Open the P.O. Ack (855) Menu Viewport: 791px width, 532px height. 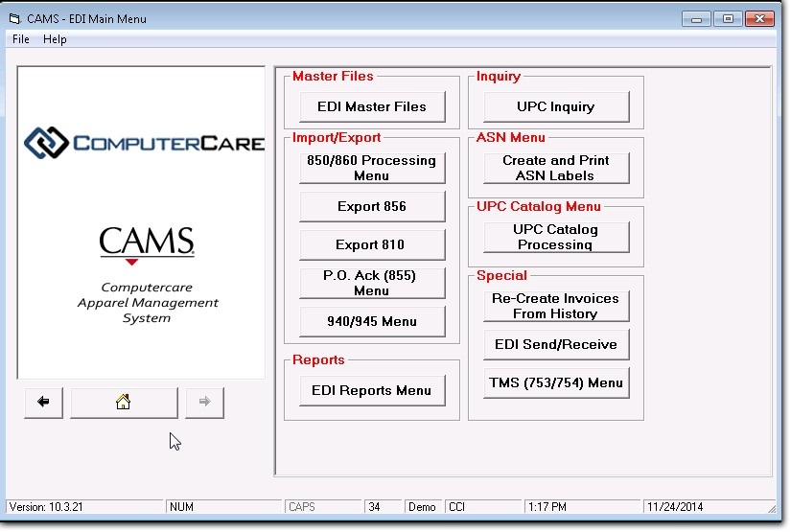(372, 283)
